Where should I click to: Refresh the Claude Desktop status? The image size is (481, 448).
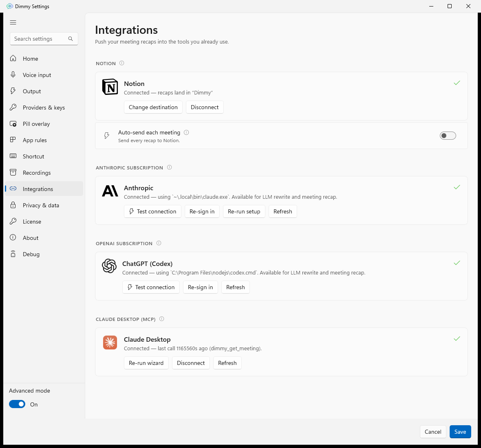tap(227, 362)
